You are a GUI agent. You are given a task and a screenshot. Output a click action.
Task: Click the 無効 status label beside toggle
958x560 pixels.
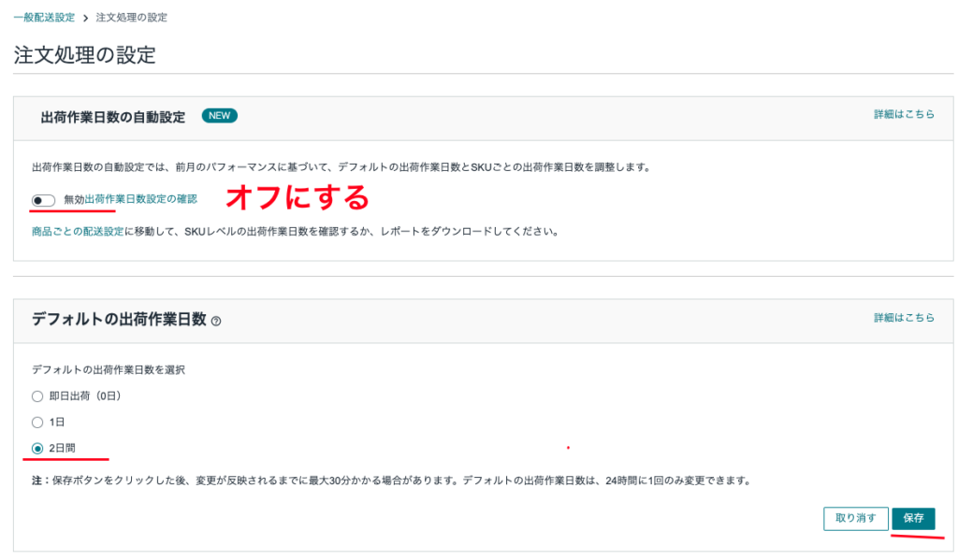[73, 199]
